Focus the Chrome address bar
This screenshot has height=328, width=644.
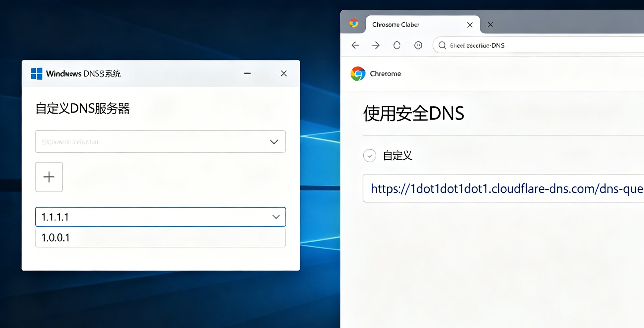(x=539, y=45)
